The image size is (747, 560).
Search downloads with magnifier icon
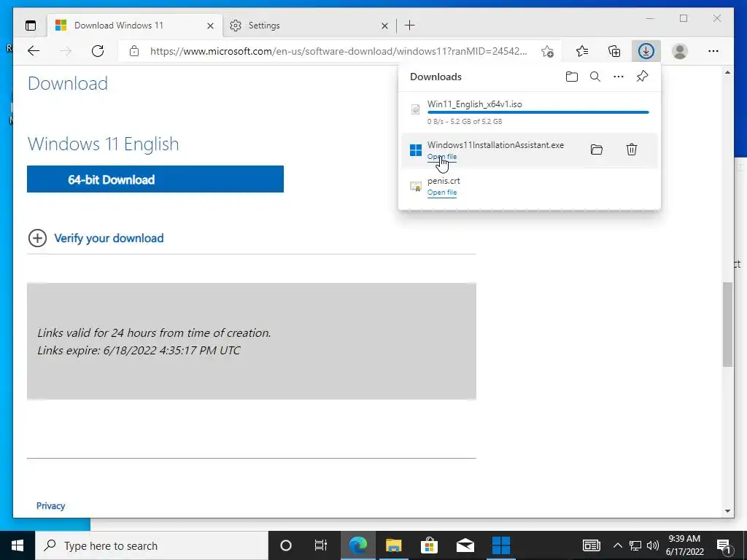(x=595, y=77)
